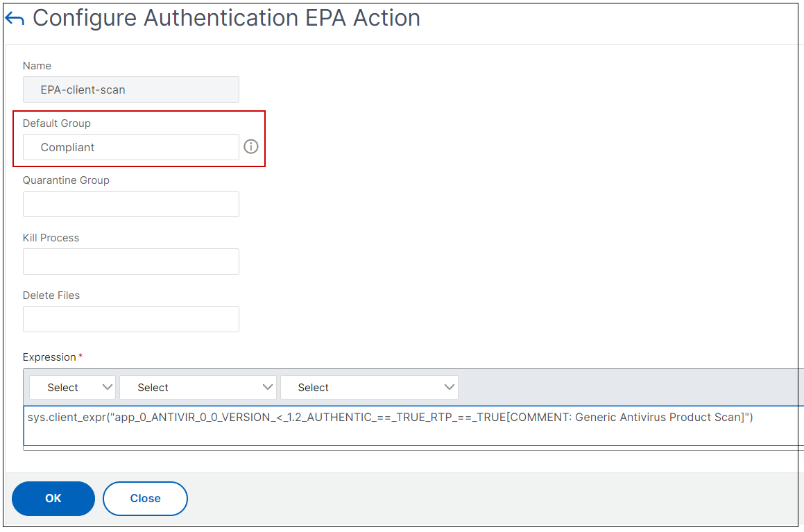
Task: Click the Configure Authentication EPA Action heading
Action: tap(226, 18)
